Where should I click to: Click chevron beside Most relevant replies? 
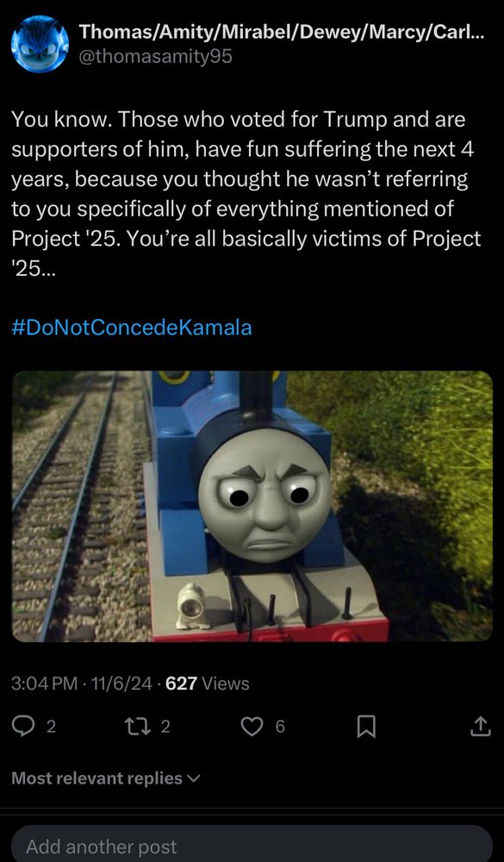point(194,778)
